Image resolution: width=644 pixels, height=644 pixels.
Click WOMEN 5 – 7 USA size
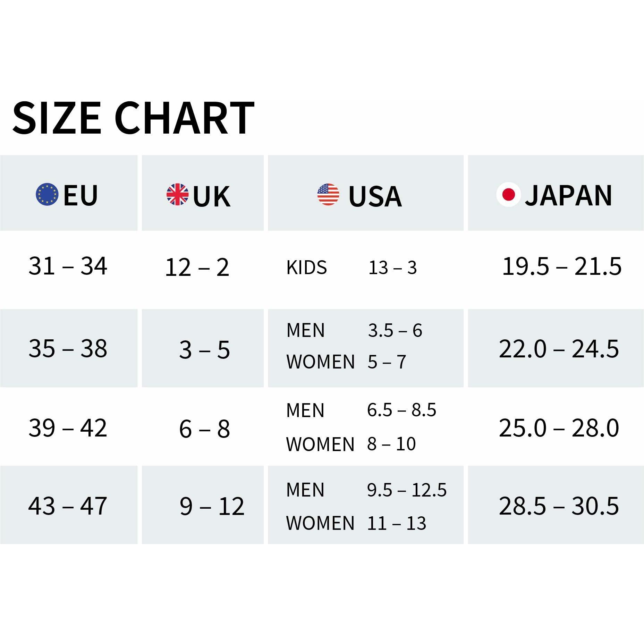(x=346, y=362)
